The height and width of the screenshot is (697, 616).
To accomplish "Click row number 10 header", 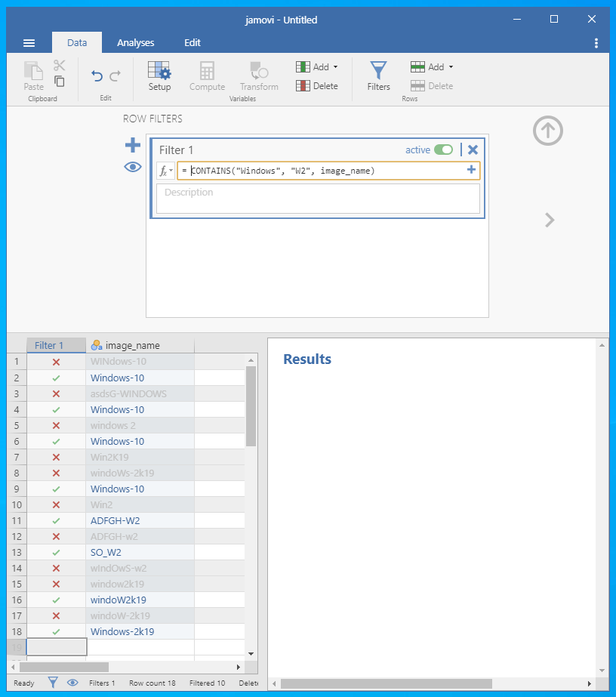I will point(17,504).
